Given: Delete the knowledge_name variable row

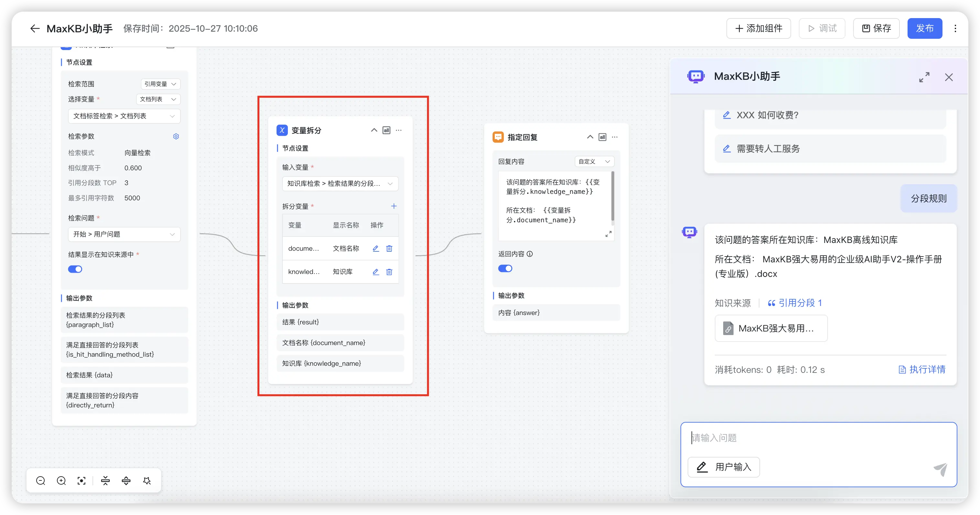Looking at the screenshot, I should coord(389,272).
